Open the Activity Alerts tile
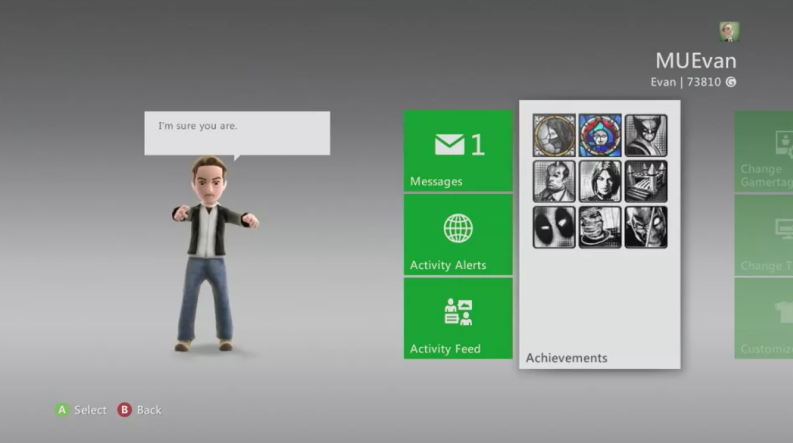The image size is (793, 443). [x=458, y=235]
